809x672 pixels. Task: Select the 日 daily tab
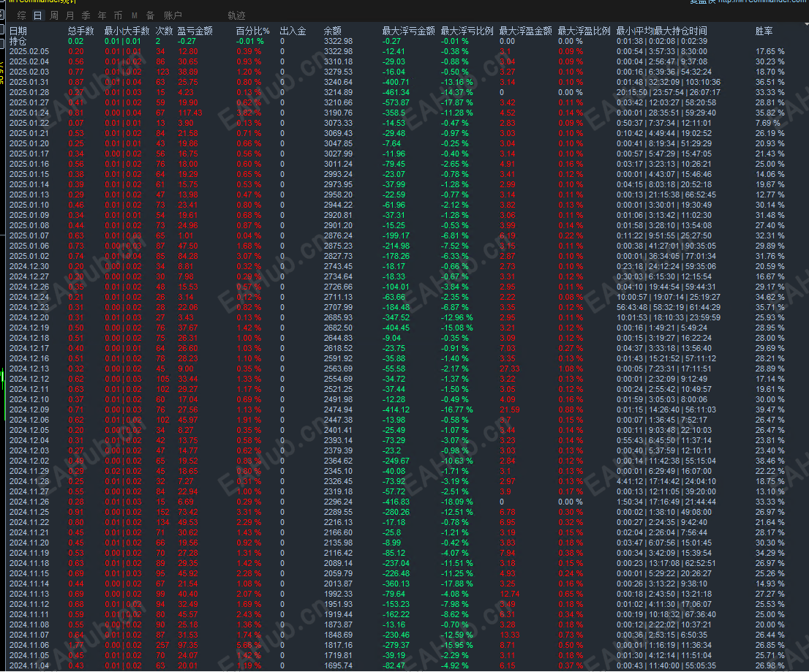(37, 15)
